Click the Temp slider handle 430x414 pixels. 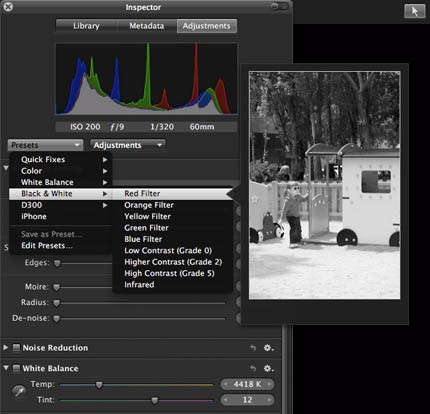coord(99,385)
